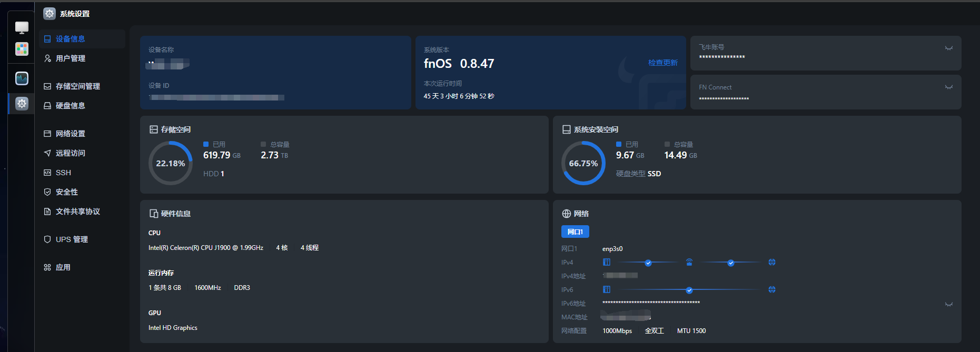Screen dimensions: 980x352
Task: Click the blurred IPv4地址 value
Action: coord(620,275)
